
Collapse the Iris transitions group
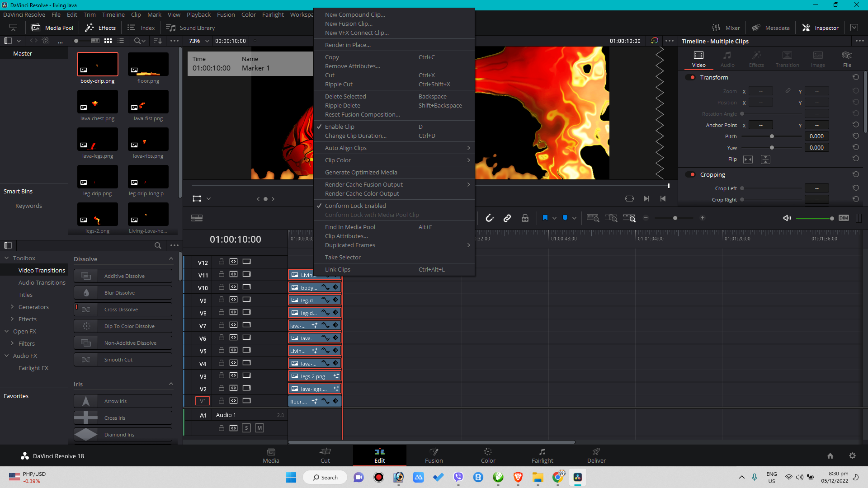pos(171,384)
